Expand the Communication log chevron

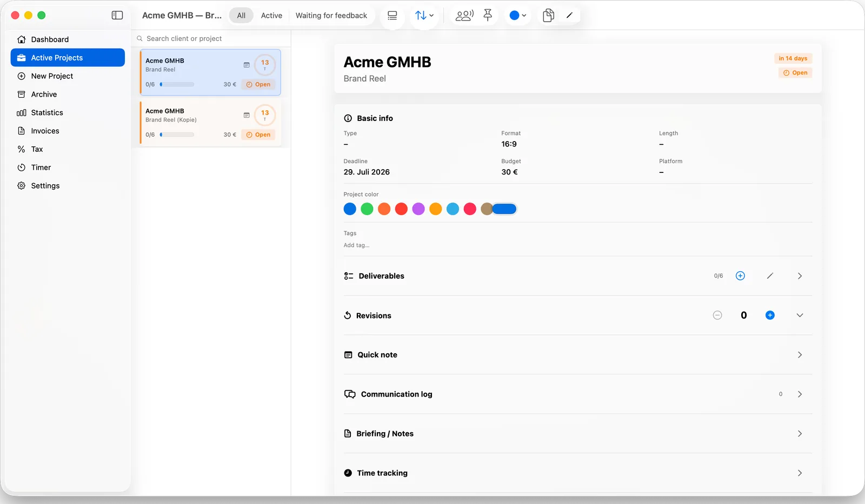pyautogui.click(x=800, y=394)
